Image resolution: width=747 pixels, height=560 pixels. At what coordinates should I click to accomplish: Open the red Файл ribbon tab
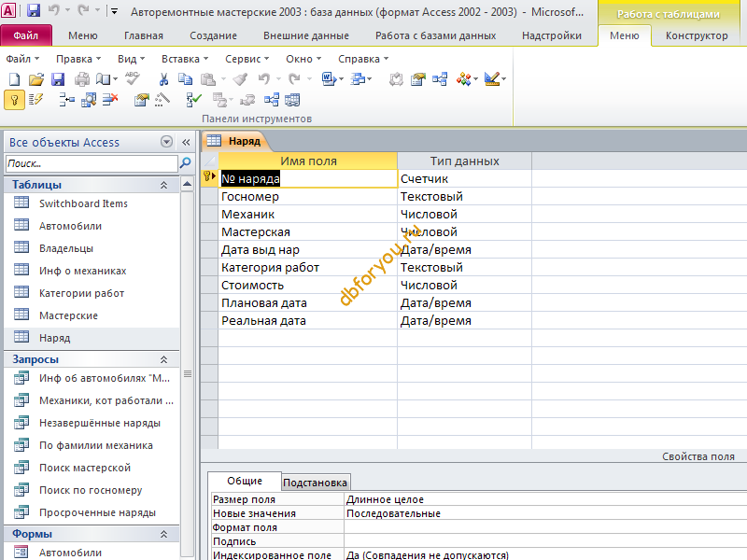click(26, 35)
